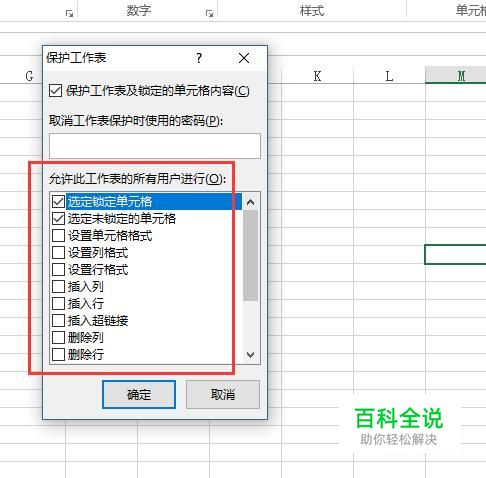Click the 取消工作表保护时使用的密码 label
486x478 pixels.
point(136,121)
